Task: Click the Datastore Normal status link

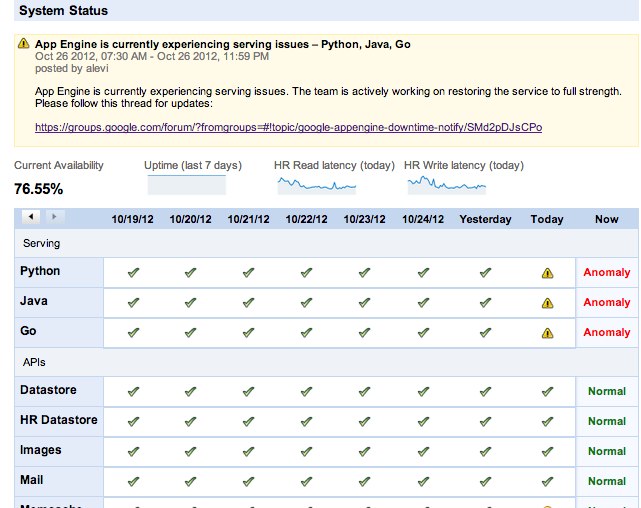Action: [x=607, y=391]
